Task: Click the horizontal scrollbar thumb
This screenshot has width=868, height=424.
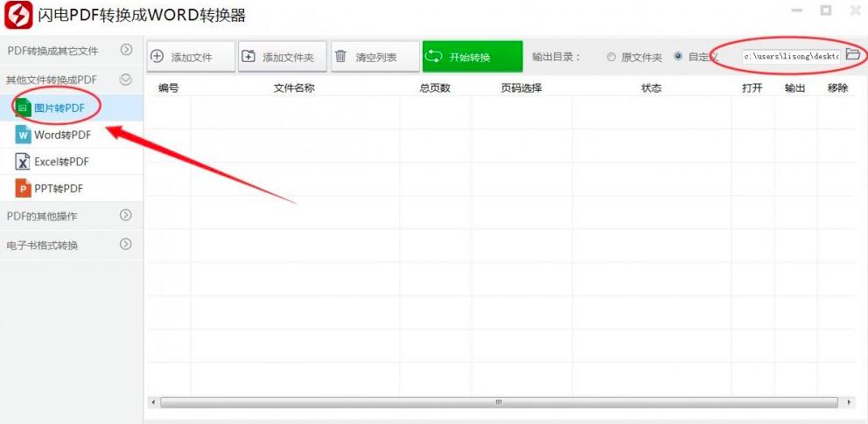Action: pyautogui.click(x=499, y=402)
